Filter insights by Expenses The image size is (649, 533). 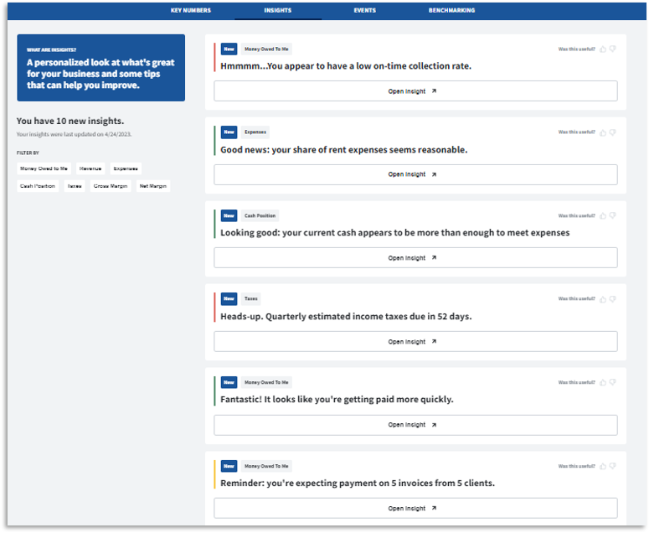(x=126, y=168)
